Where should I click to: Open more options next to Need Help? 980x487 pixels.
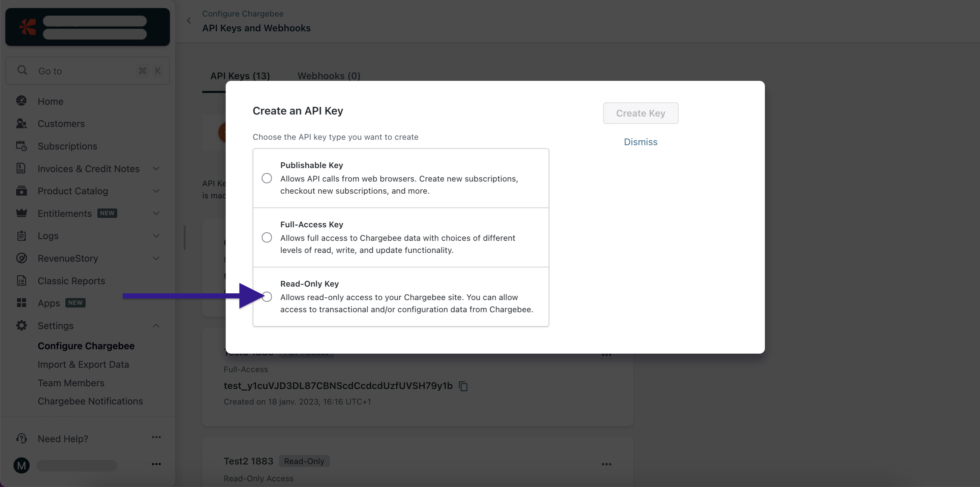point(156,437)
